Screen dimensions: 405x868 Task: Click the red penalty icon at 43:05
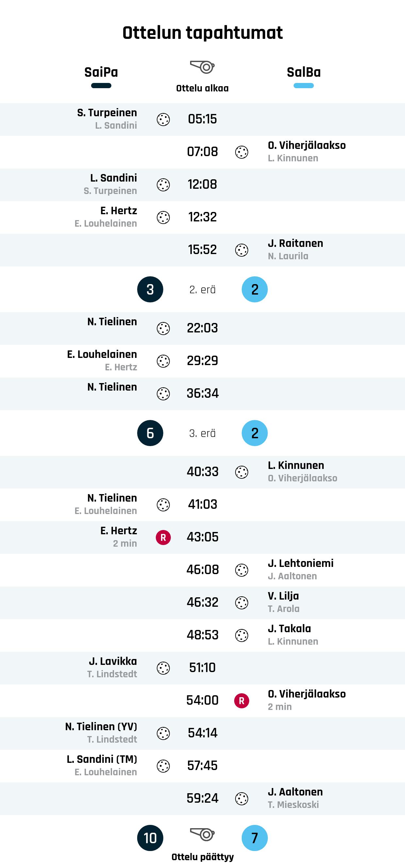point(163,537)
